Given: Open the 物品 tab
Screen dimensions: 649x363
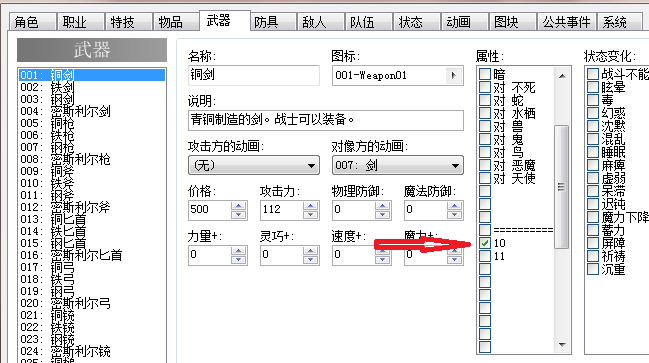Looking at the screenshot, I should pos(176,22).
